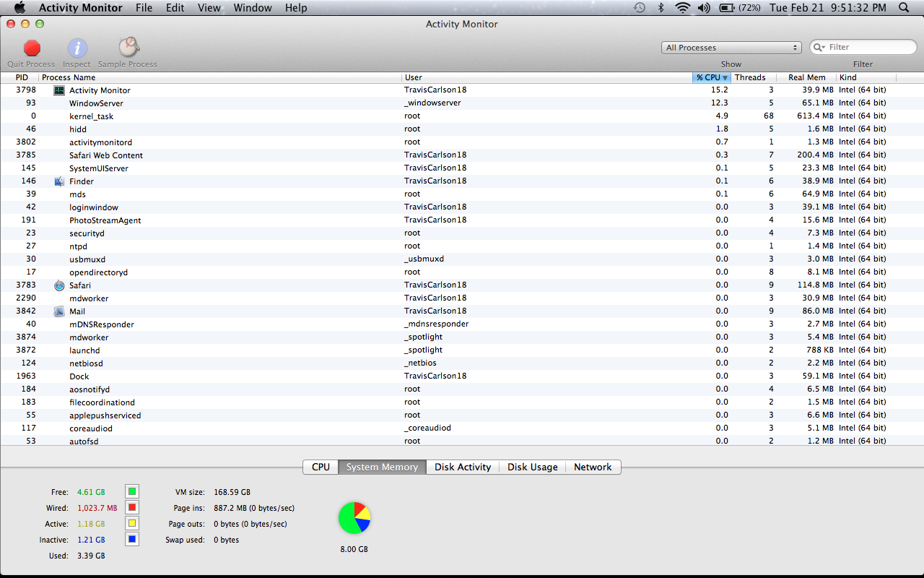
Task: Open the Help menu
Action: (x=296, y=8)
